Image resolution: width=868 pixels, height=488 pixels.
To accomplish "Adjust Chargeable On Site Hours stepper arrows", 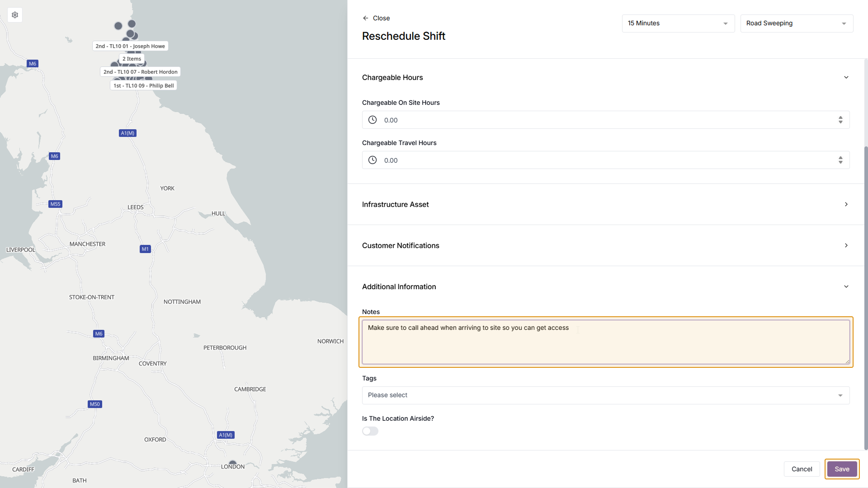I will [840, 120].
